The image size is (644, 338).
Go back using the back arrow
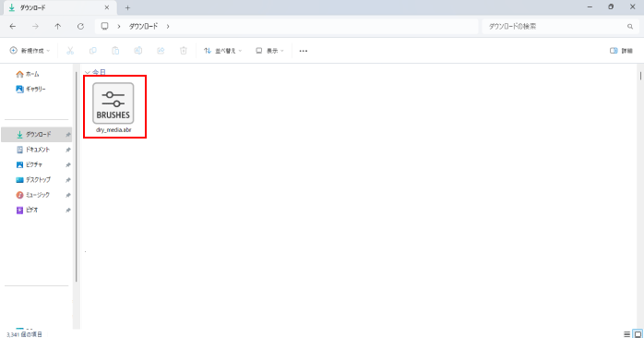tap(13, 26)
